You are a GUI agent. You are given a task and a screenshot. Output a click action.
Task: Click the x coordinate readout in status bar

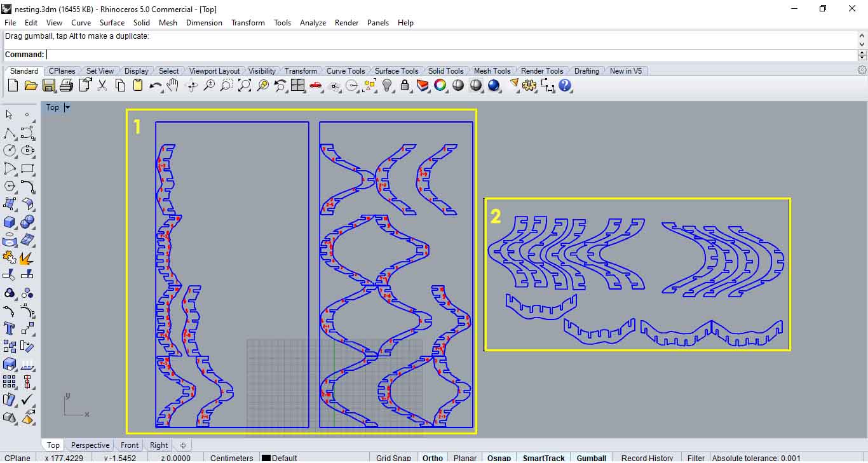64,458
